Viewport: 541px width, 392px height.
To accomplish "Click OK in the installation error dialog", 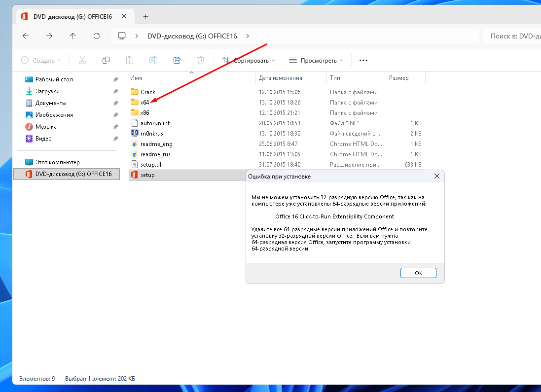I will (418, 273).
